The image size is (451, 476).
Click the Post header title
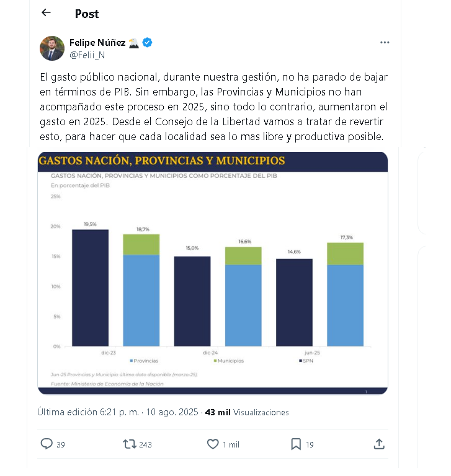click(x=87, y=14)
